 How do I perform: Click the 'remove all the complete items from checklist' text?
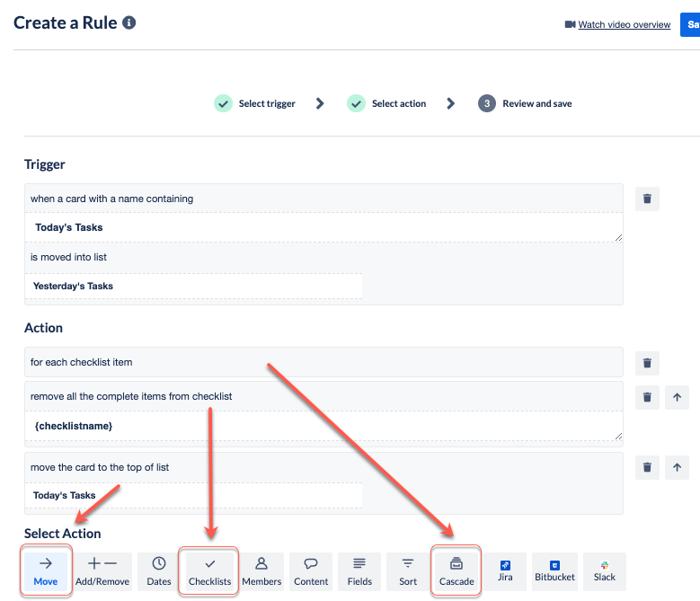click(x=131, y=396)
